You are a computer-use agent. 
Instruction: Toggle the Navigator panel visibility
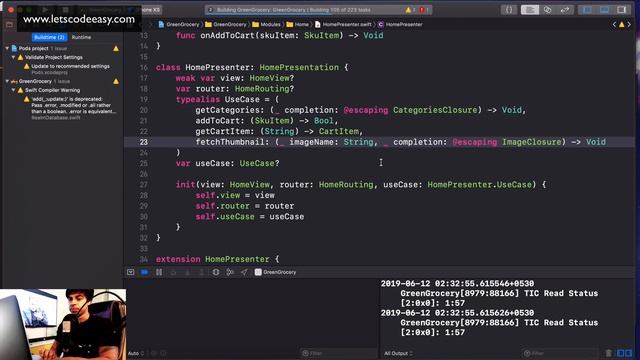tap(587, 10)
